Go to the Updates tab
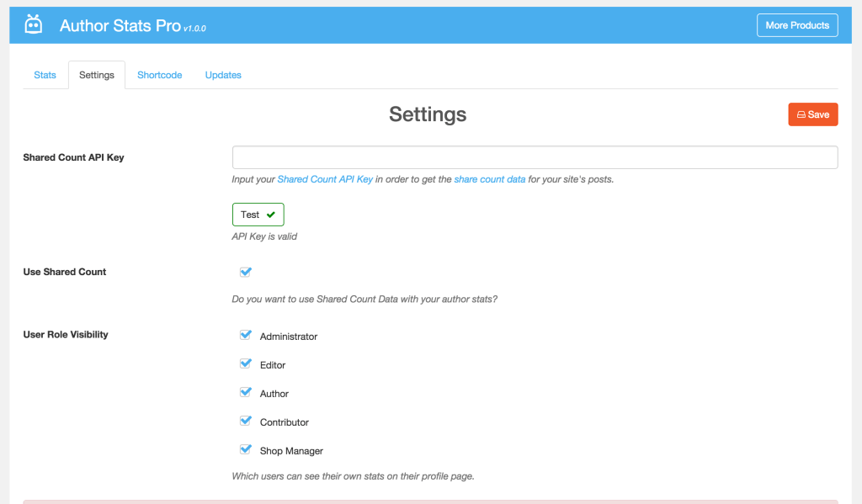Viewport: 862px width, 504px height. point(222,74)
